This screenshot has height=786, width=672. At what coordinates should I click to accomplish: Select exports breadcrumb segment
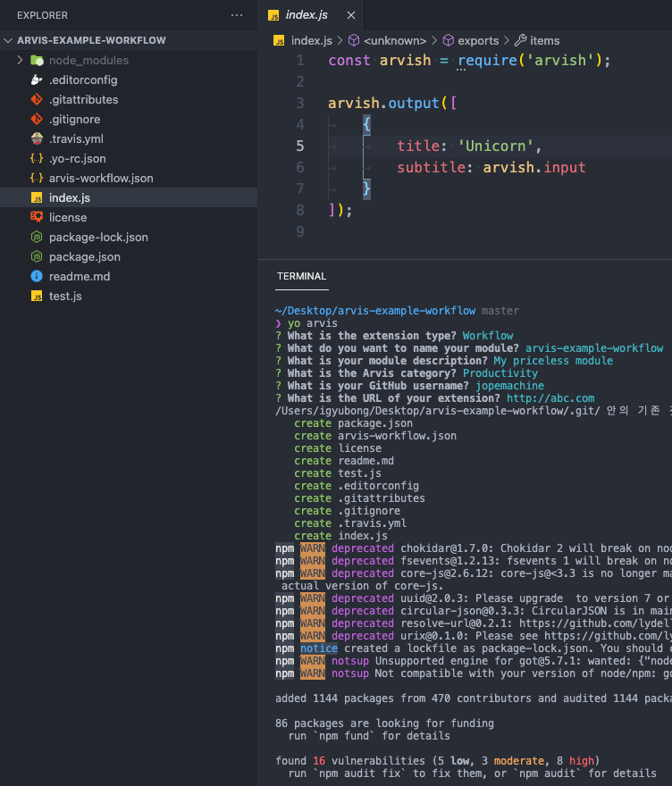(478, 40)
